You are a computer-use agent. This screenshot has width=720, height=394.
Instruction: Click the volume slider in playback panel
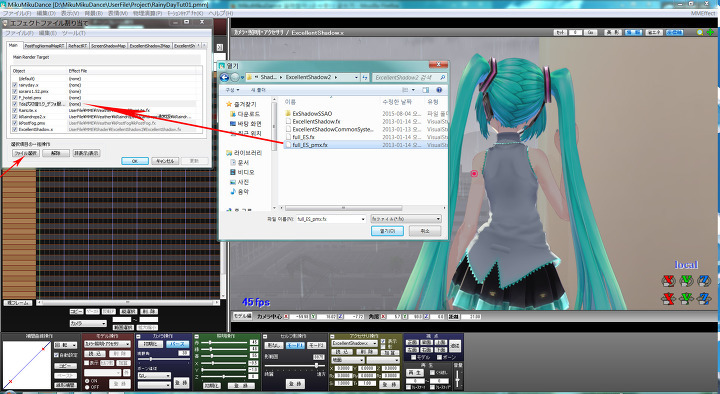(458, 379)
